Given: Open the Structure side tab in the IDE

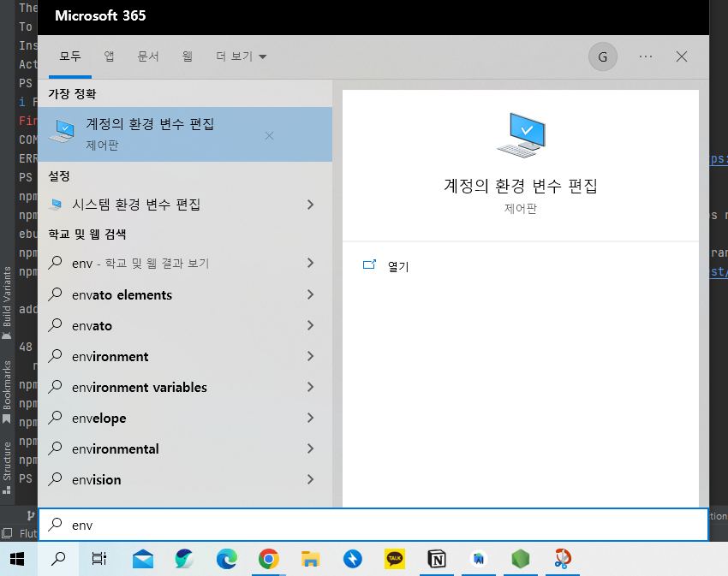Looking at the screenshot, I should [x=7, y=467].
